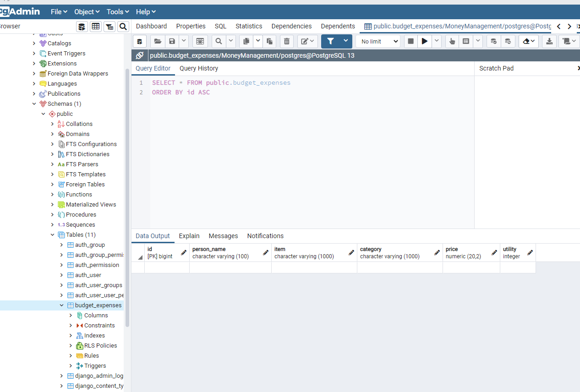Viewport: 580px width, 392px height.
Task: Click the database connection status icon
Action: pos(140,41)
